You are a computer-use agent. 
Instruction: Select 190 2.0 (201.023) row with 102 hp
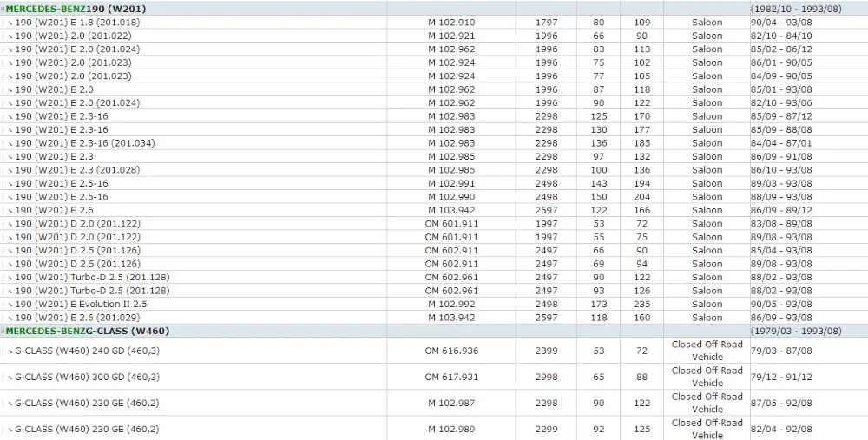434,62
